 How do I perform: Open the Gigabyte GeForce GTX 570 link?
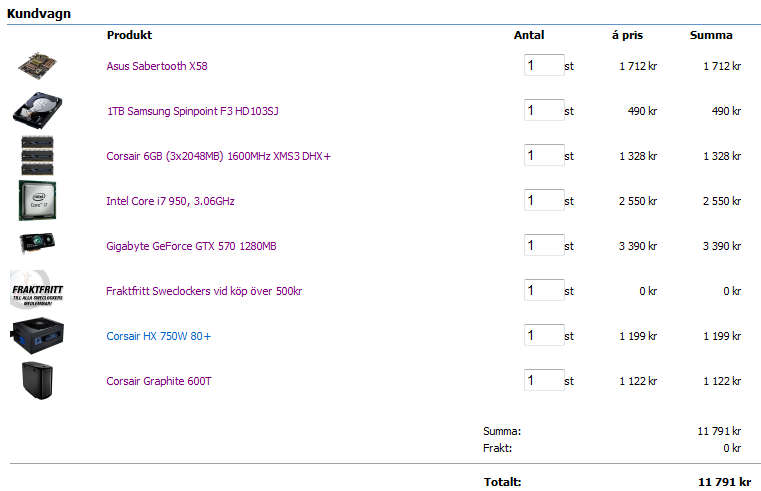click(191, 246)
